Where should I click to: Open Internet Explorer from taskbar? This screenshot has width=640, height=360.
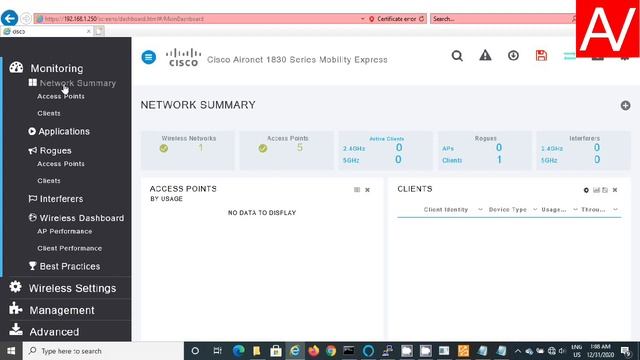295,351
